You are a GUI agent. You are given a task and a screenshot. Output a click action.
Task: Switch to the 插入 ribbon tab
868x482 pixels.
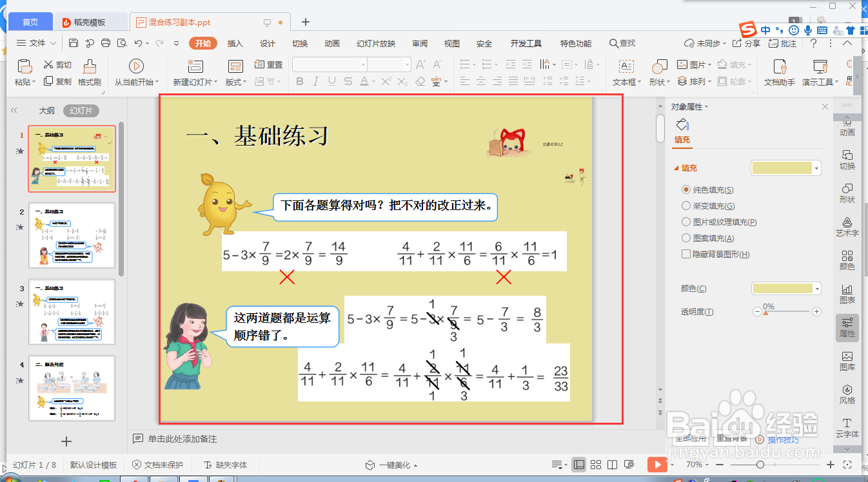235,43
